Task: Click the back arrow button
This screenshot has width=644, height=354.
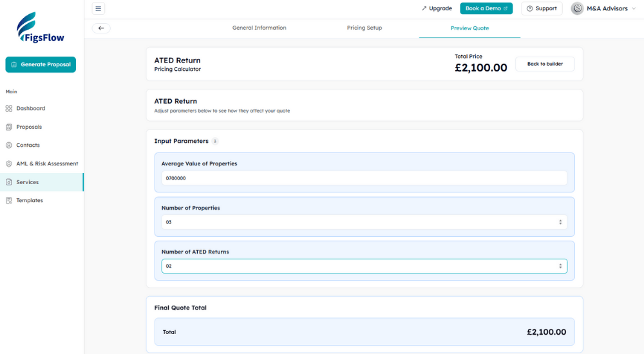Action: tap(101, 28)
